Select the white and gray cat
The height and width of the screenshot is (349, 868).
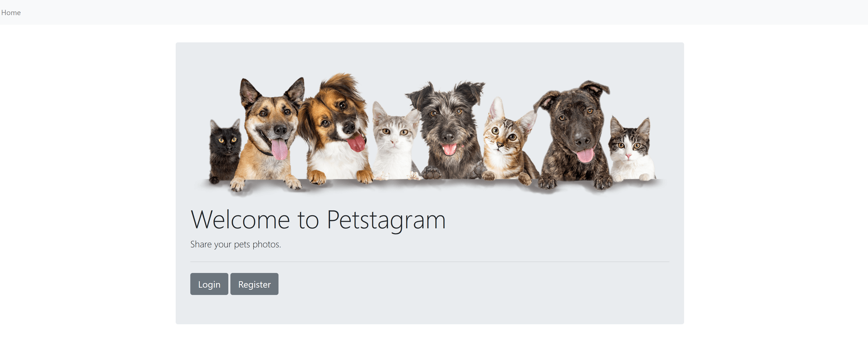point(394,142)
